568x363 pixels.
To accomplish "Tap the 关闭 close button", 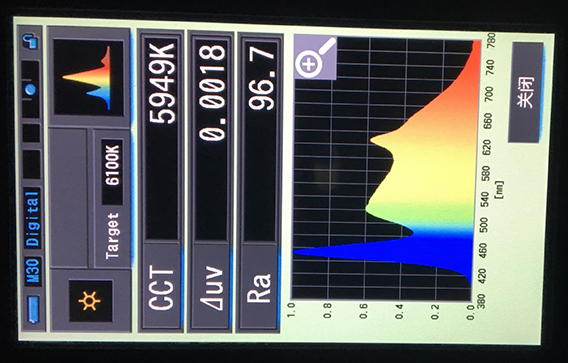I will (526, 92).
